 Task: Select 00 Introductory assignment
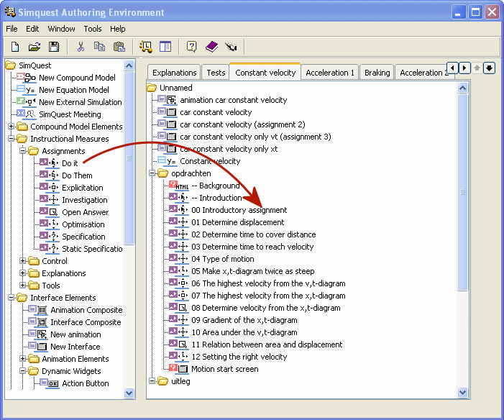[239, 210]
